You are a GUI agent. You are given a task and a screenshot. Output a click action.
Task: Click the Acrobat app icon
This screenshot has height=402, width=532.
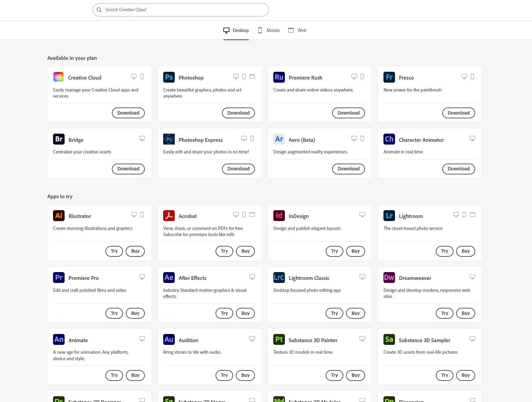(x=169, y=215)
